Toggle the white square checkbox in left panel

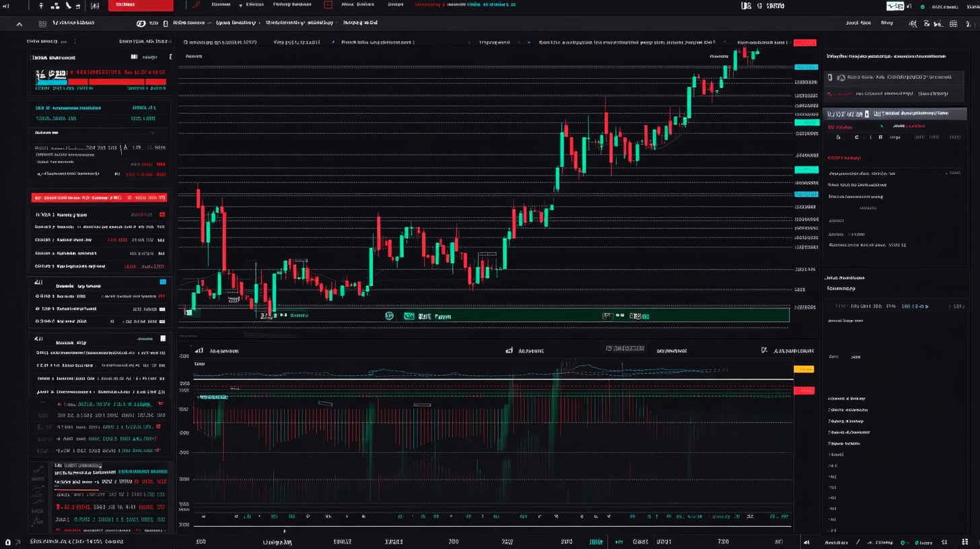[x=162, y=338]
